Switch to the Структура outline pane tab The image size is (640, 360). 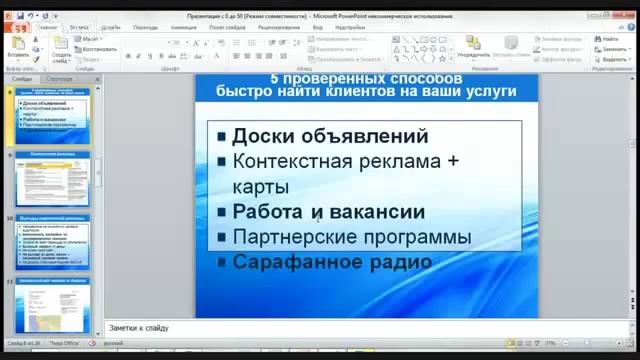click(x=59, y=79)
